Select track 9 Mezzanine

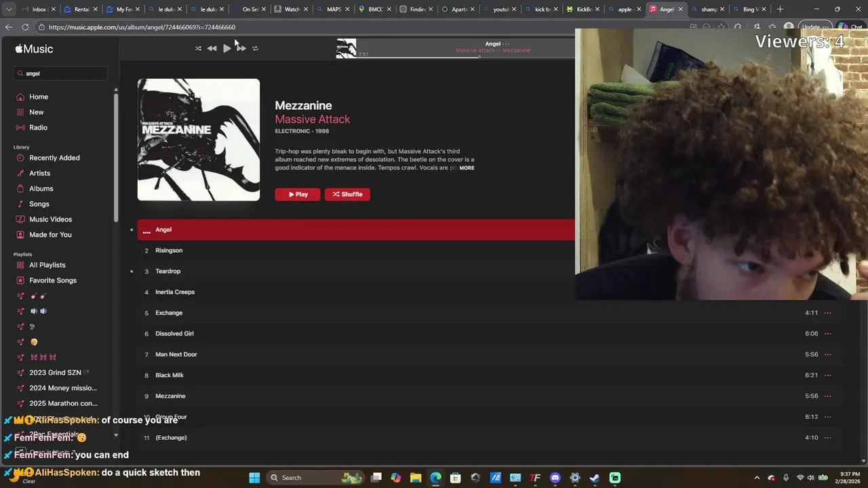point(170,396)
